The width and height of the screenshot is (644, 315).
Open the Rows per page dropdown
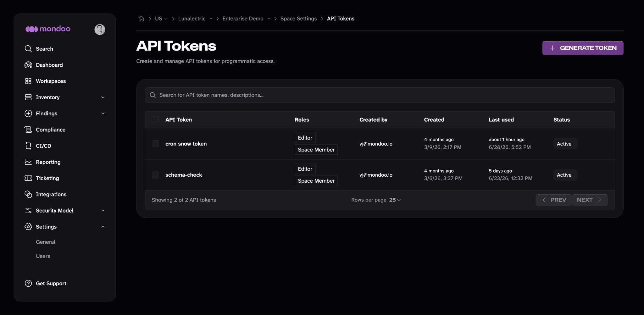[395, 200]
